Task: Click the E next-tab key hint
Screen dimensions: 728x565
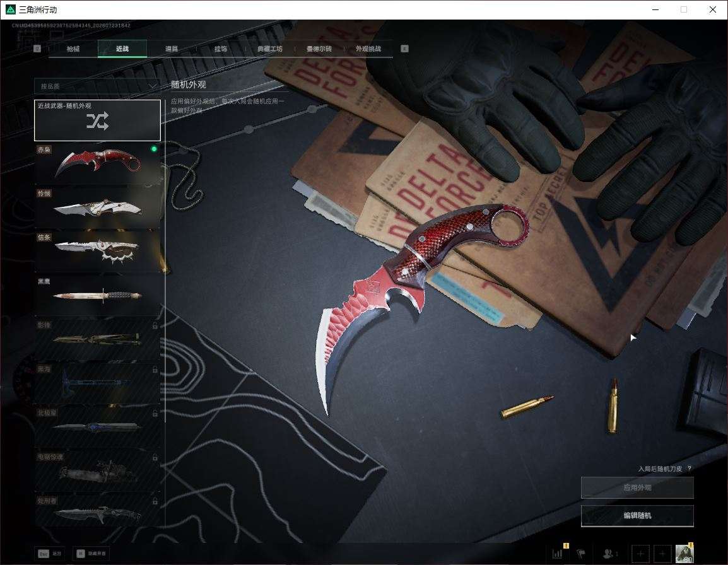Action: 404,49
